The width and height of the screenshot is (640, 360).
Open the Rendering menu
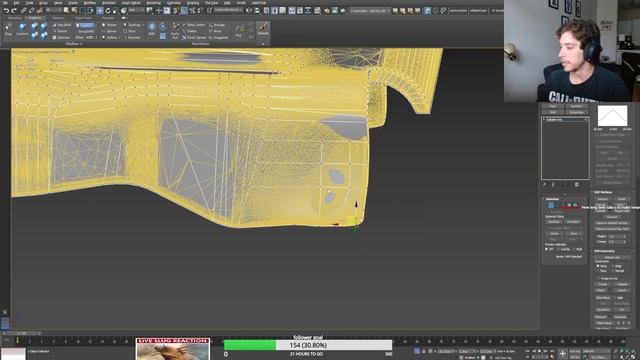coord(153,3)
